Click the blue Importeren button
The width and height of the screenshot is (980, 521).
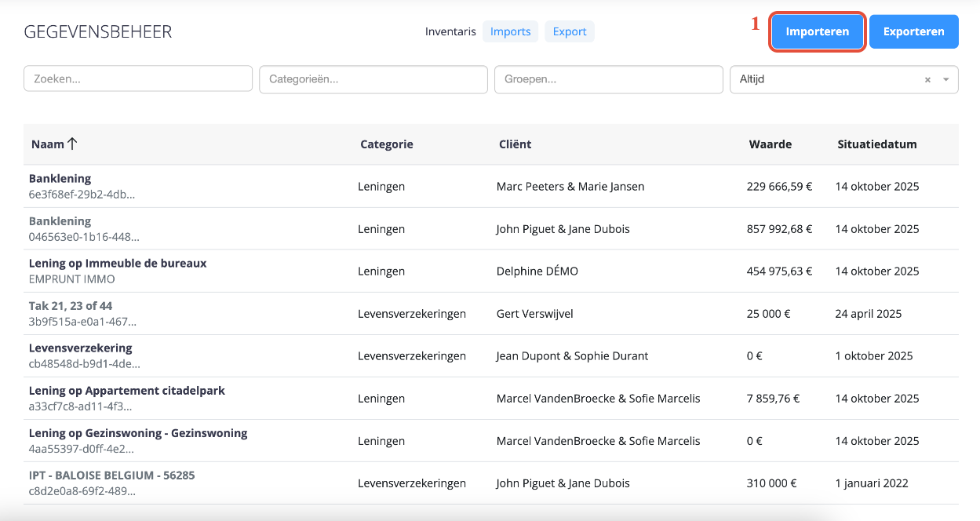[x=817, y=32]
